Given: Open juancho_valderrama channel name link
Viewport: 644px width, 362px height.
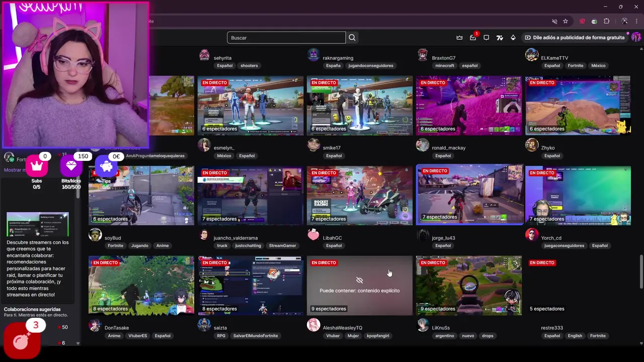Looking at the screenshot, I should [235, 238].
